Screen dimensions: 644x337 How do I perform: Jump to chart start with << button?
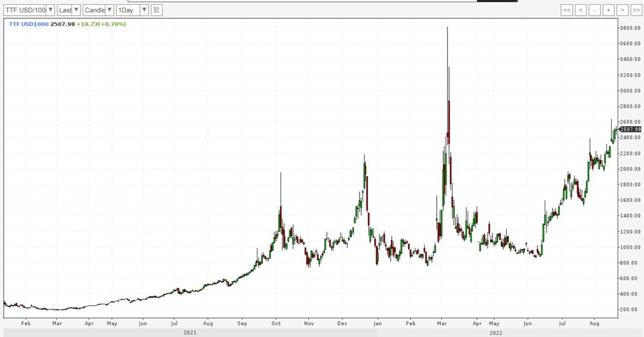point(567,10)
